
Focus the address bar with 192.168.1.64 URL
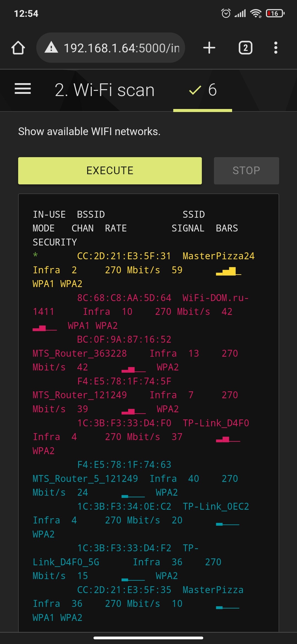[x=121, y=48]
